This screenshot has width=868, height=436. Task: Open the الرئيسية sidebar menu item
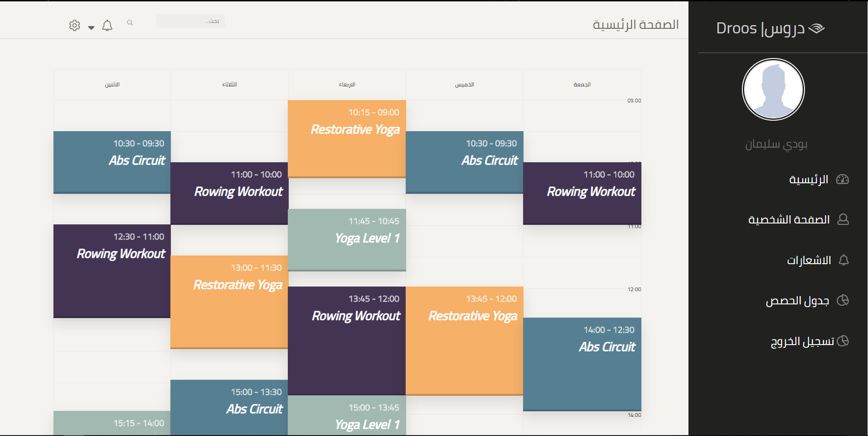pos(809,180)
